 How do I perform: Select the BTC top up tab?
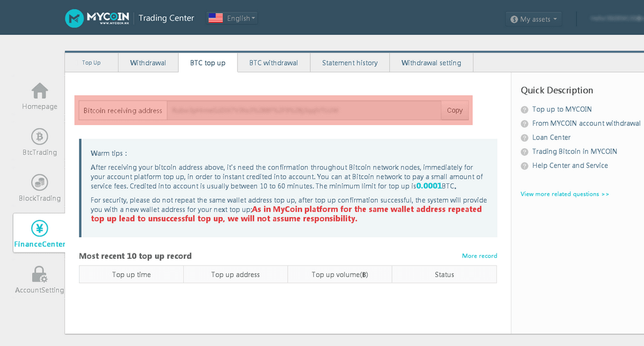click(x=208, y=63)
